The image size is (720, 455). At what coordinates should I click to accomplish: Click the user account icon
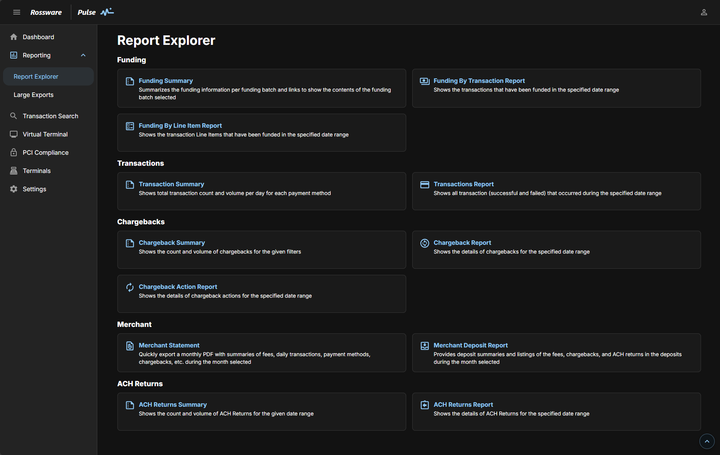coord(704,12)
